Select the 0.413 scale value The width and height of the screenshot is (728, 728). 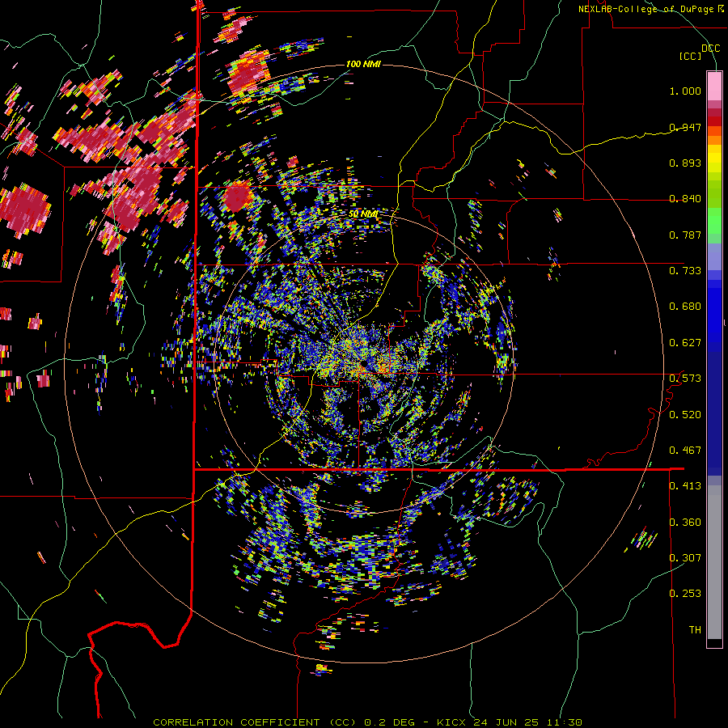click(685, 486)
